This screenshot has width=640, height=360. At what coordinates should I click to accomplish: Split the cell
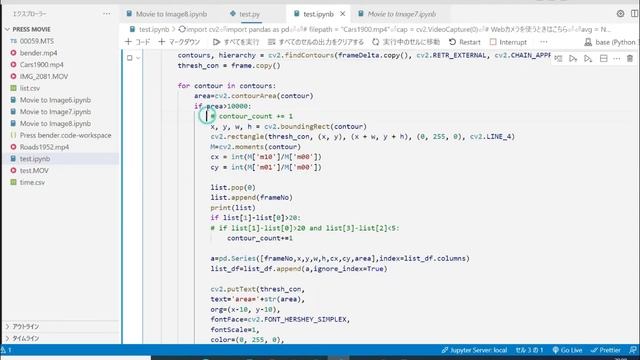(x=603, y=59)
